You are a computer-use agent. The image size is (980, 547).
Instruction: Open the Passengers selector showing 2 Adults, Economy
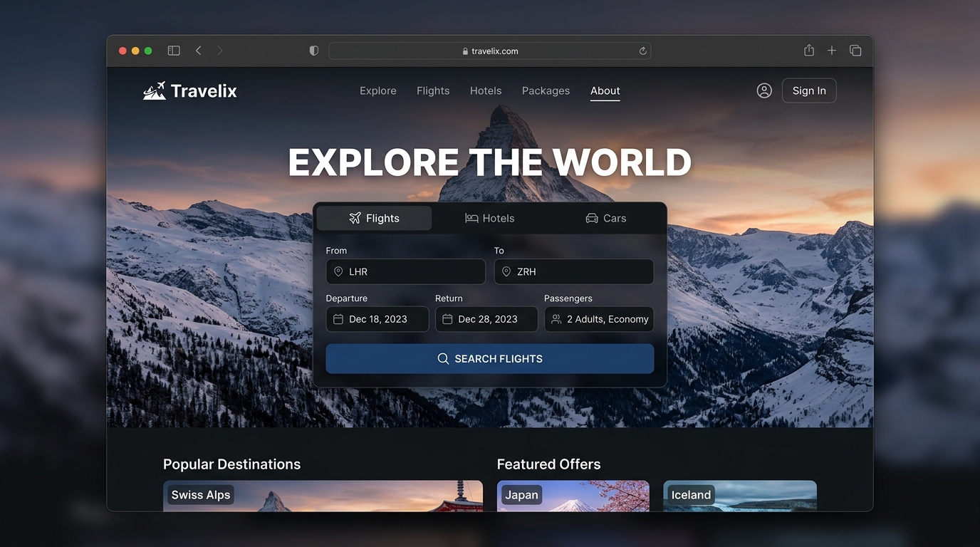click(x=599, y=319)
